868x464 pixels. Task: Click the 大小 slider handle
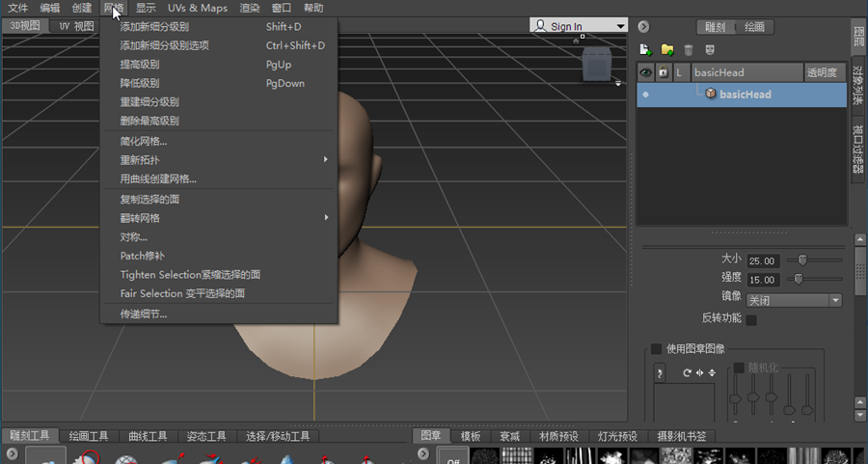coord(802,259)
